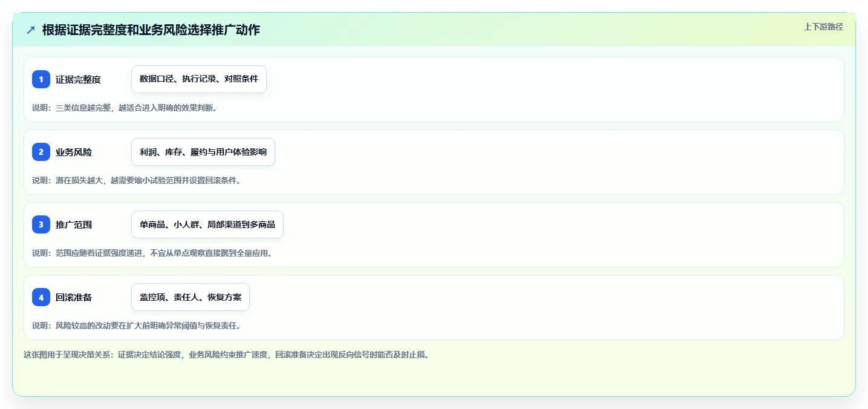Click the 推广范围 row title
The image size is (868, 409).
point(74,224)
